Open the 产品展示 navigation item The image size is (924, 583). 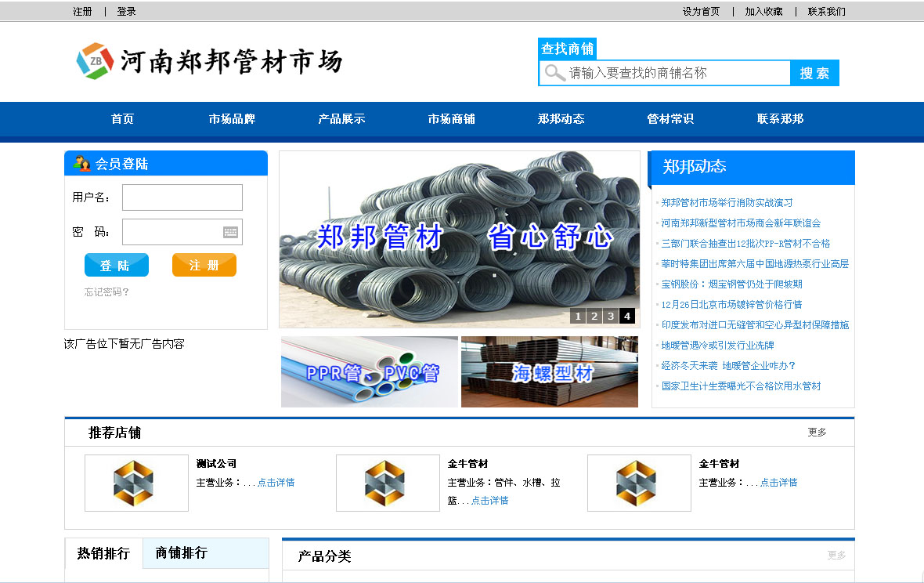coord(341,119)
